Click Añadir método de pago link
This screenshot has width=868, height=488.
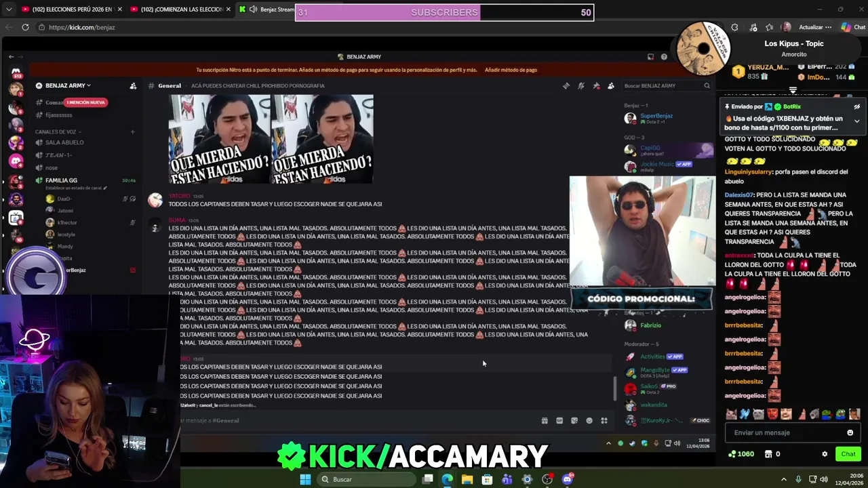(x=511, y=70)
